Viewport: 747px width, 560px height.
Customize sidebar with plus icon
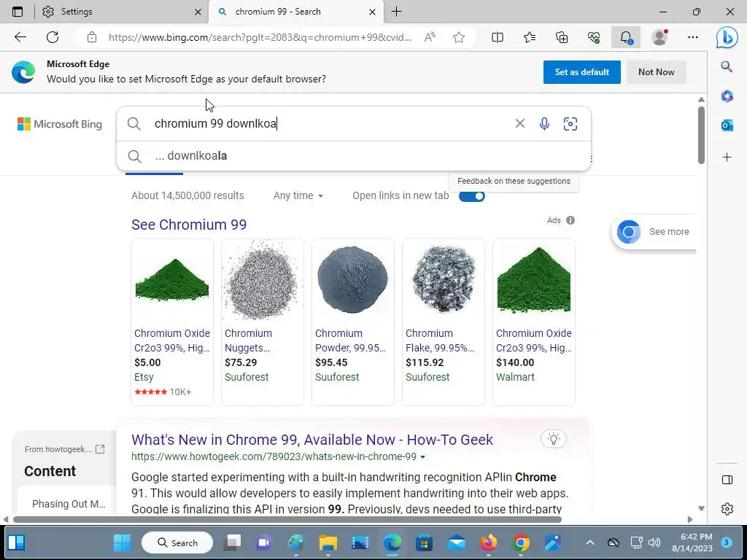(x=727, y=157)
